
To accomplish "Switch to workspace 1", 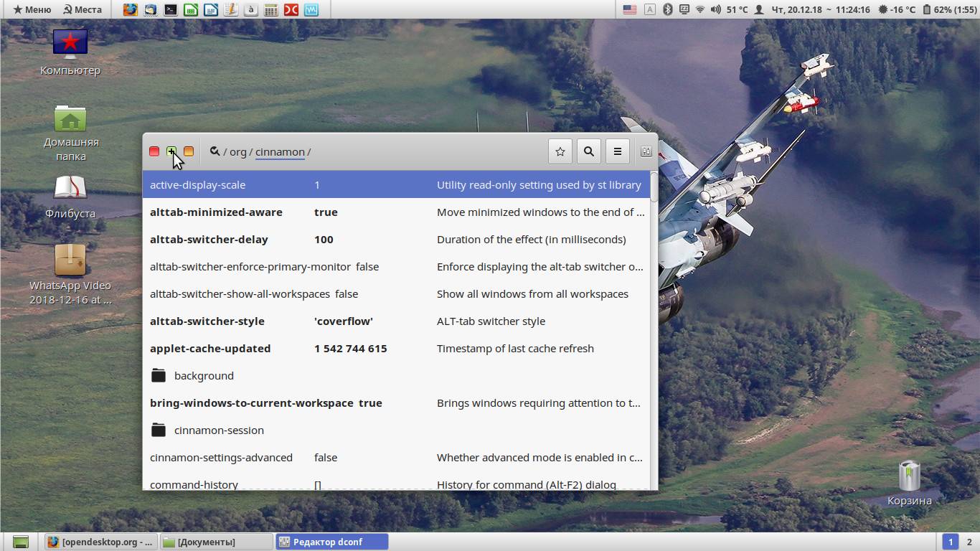I will point(951,542).
